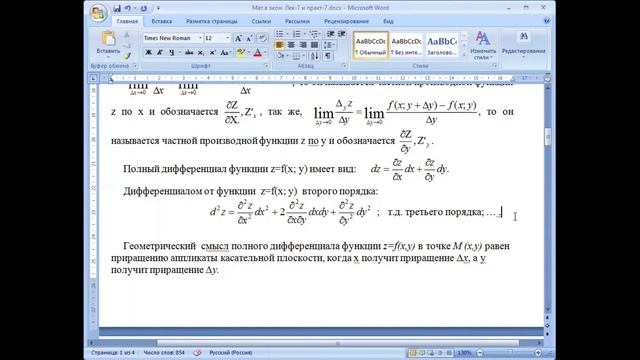Open Change Case (Aa) menu
This screenshot has height=360, width=640.
pyautogui.click(x=225, y=52)
